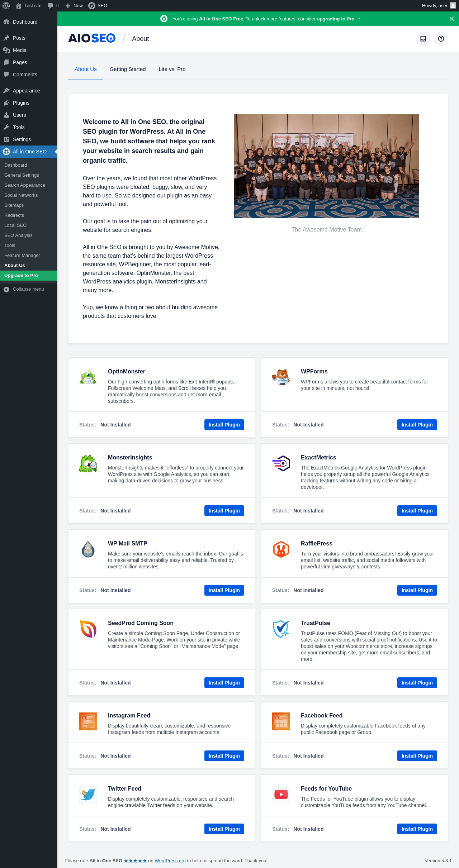Click the New plus item in admin bar
Viewport: 459px width, 868px height.
click(74, 6)
